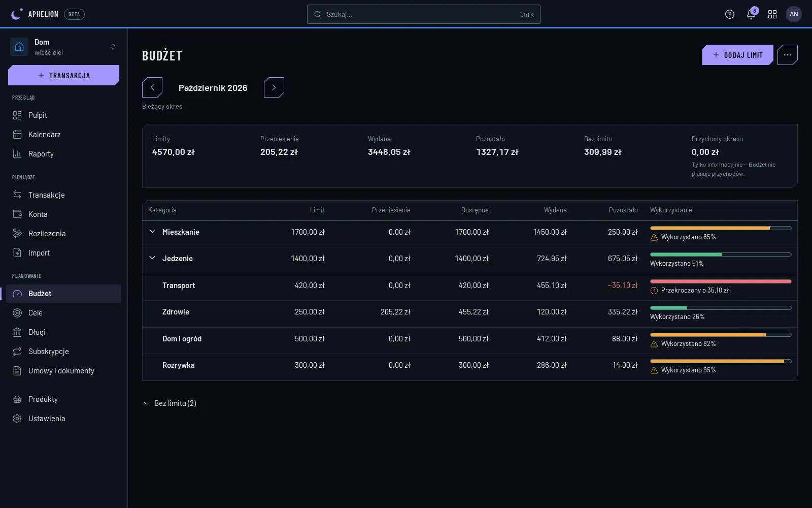Open the AN user avatar
Image resolution: width=812 pixels, height=508 pixels.
pos(794,14)
